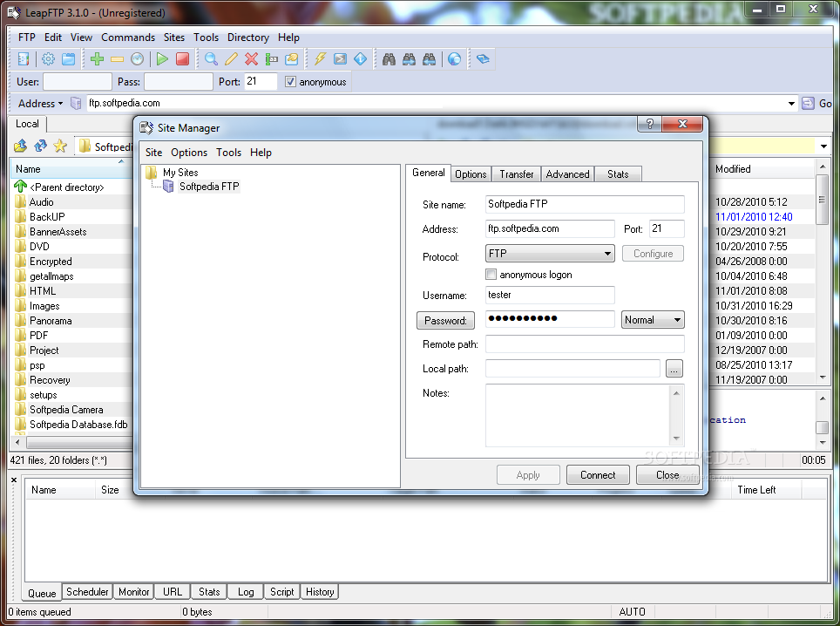Viewport: 840px width, 626px height.
Task: Click the Site name input field
Action: tap(585, 204)
